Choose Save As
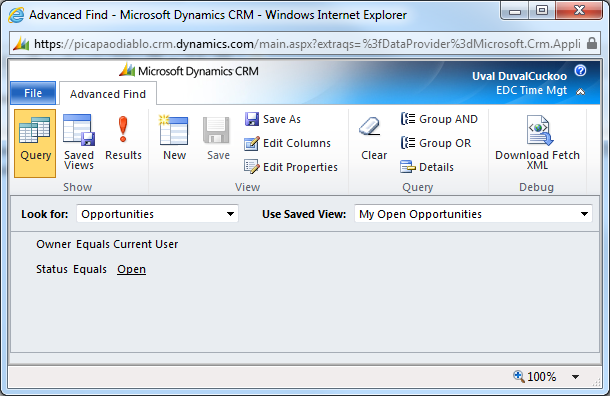This screenshot has width=610, height=396. point(273,119)
